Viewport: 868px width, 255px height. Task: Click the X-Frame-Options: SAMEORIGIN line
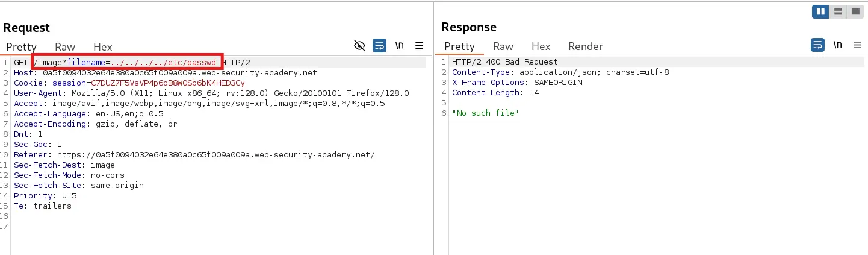pyautogui.click(x=517, y=83)
